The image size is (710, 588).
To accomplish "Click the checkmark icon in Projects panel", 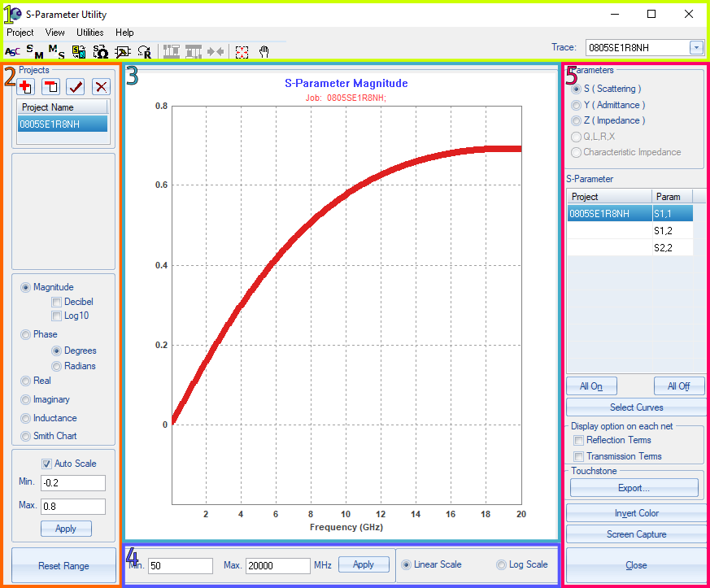I will coord(76,87).
